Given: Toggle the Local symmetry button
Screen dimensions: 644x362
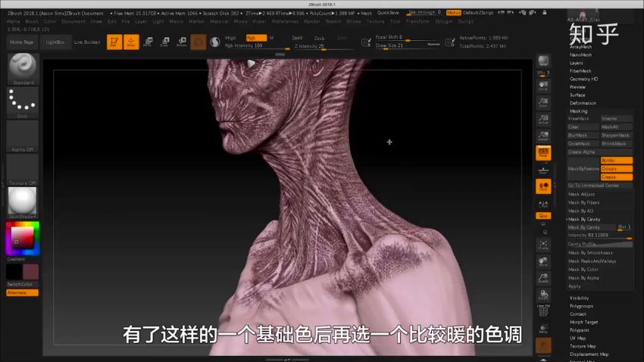Looking at the screenshot, I should pyautogui.click(x=543, y=186).
